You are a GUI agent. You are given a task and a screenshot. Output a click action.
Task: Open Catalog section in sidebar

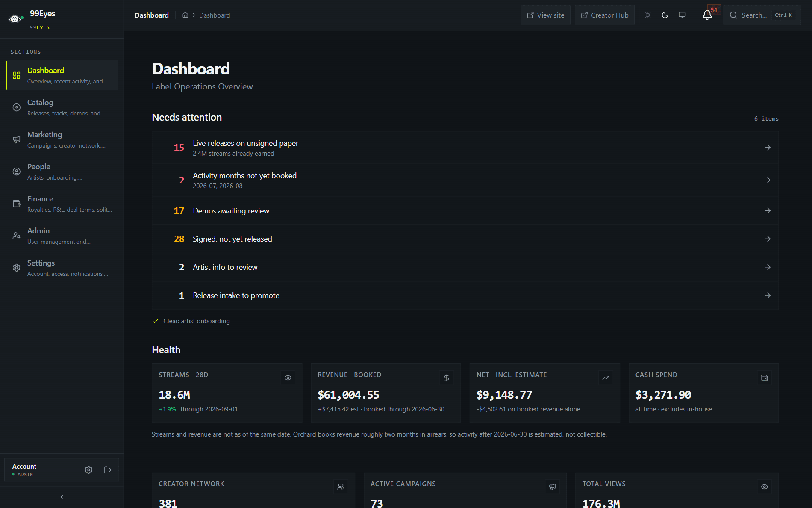click(x=62, y=107)
